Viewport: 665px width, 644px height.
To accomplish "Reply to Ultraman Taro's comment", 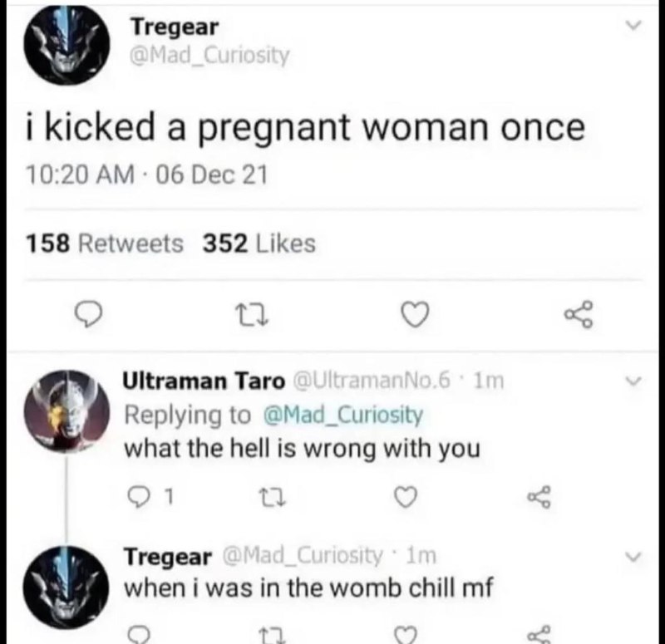I will click(x=139, y=496).
